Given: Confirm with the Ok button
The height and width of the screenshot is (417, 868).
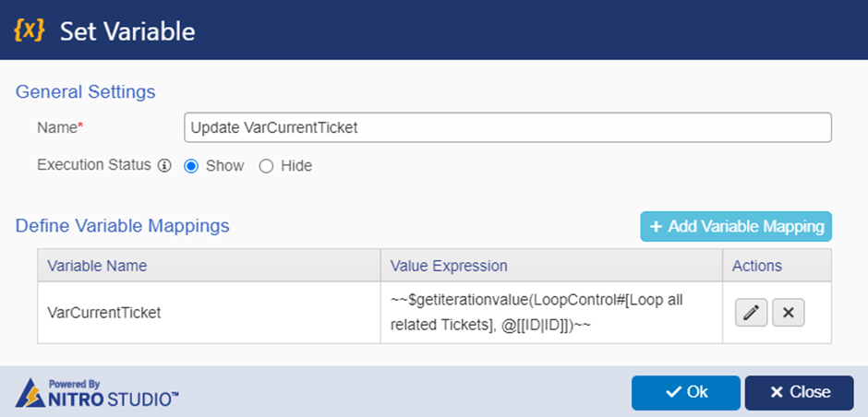Looking at the screenshot, I should click(x=685, y=393).
